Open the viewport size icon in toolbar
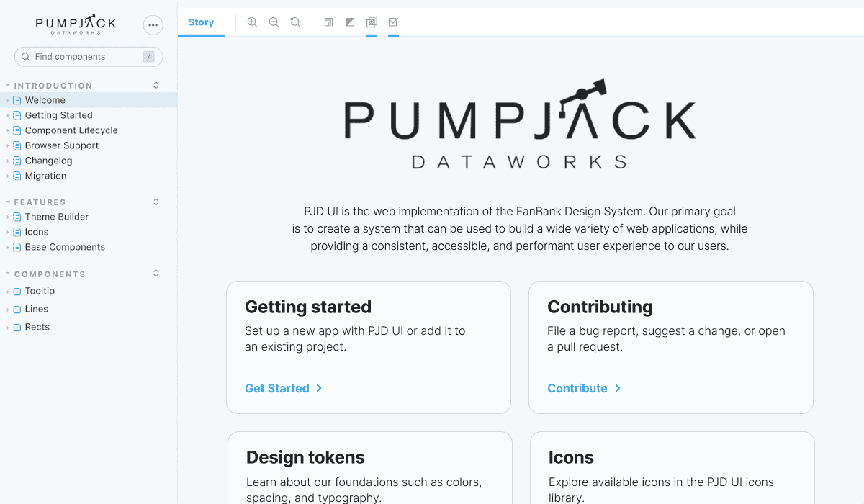Image resolution: width=864 pixels, height=504 pixels. point(328,22)
